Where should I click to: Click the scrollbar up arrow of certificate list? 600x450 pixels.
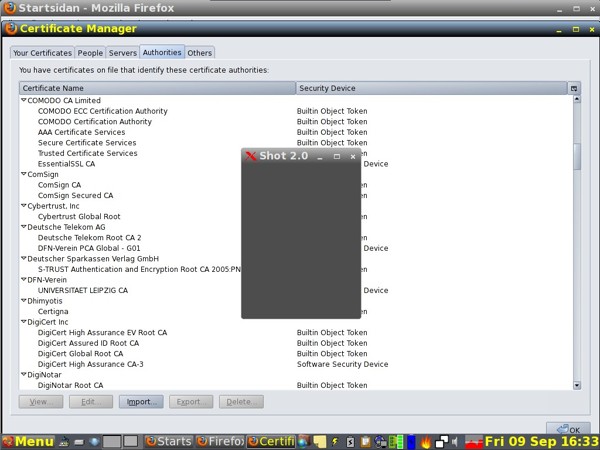[x=577, y=99]
